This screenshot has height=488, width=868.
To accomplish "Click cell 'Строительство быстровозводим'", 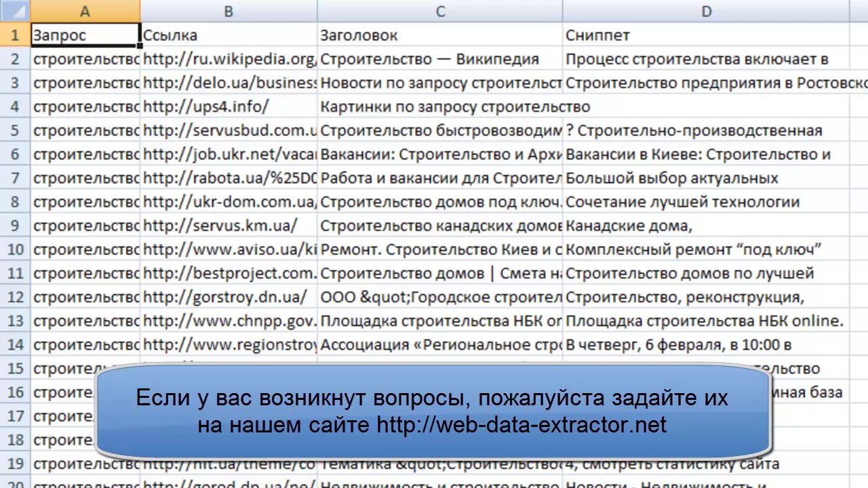I will point(440,130).
